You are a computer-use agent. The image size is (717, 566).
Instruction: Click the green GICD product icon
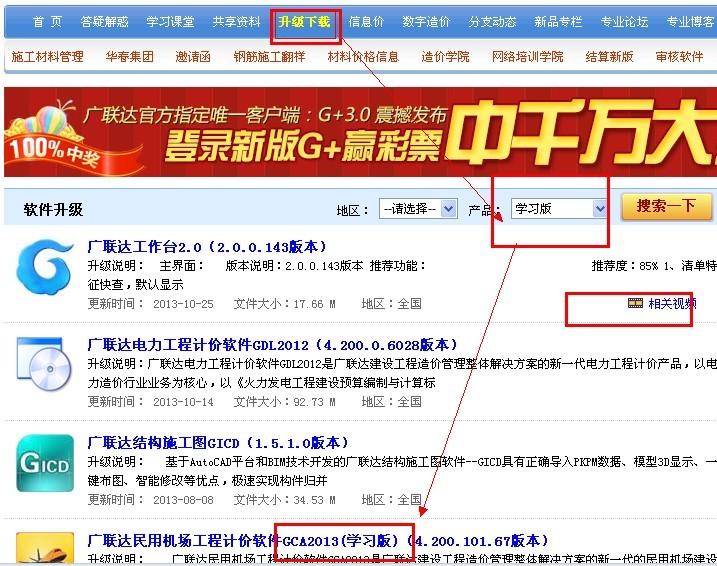[45, 463]
